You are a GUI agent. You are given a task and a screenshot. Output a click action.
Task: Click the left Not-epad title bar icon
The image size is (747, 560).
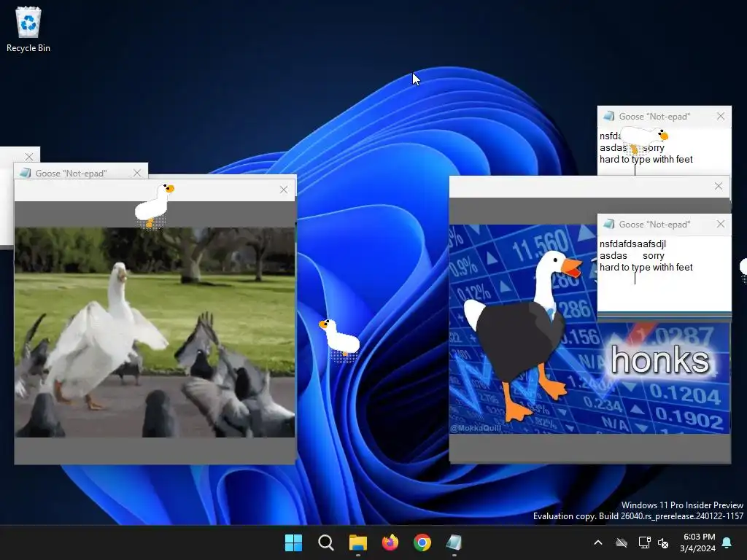tap(25, 173)
